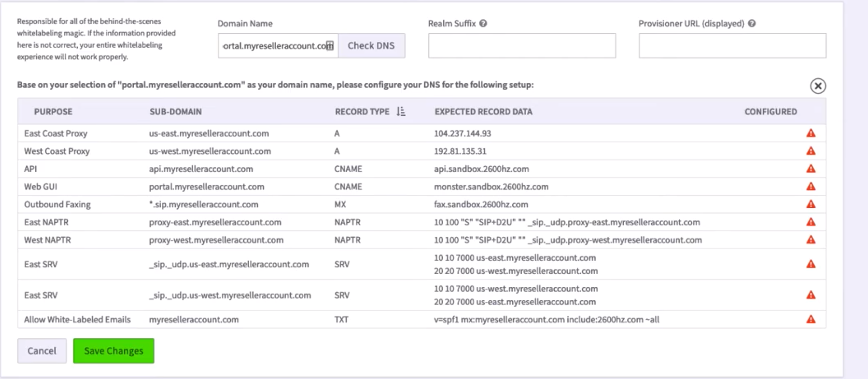Click warning icon for West NAPTR
Screen dimensions: 868x379
click(811, 240)
